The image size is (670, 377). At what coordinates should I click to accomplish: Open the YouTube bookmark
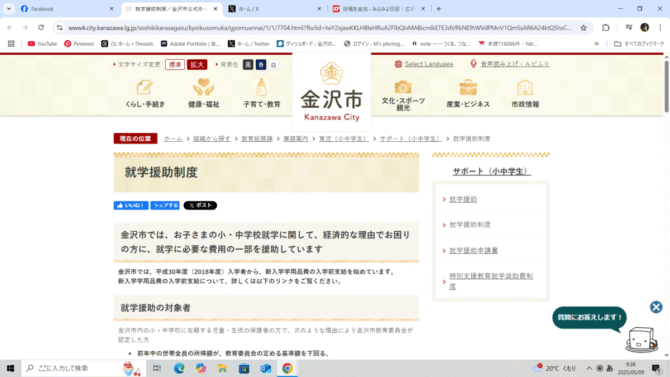(42, 44)
